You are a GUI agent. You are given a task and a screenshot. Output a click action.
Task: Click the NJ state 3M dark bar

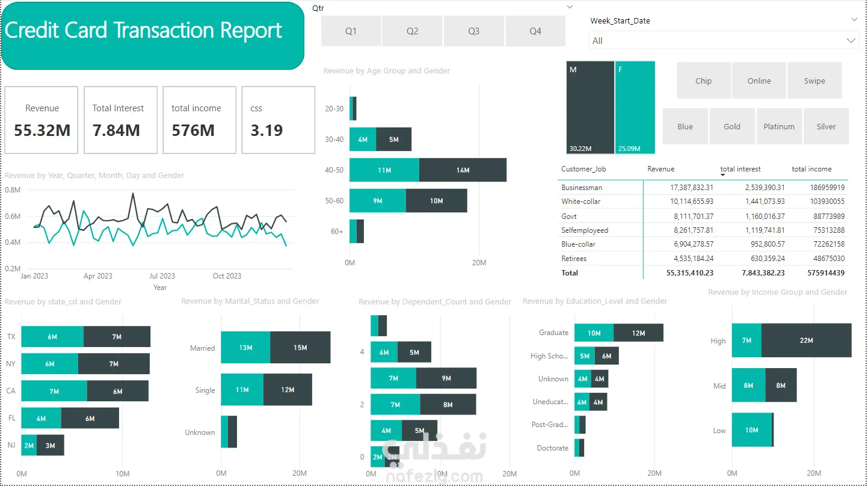pos(51,445)
